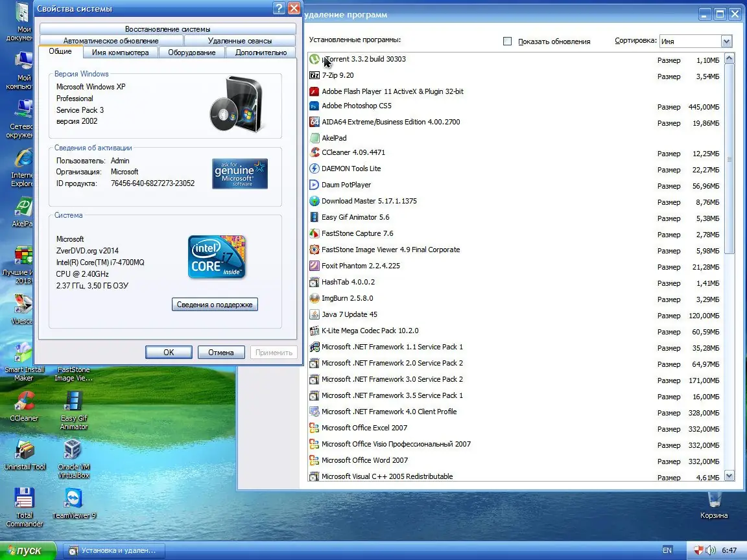Select Daum PotPlayer icon

(x=314, y=185)
